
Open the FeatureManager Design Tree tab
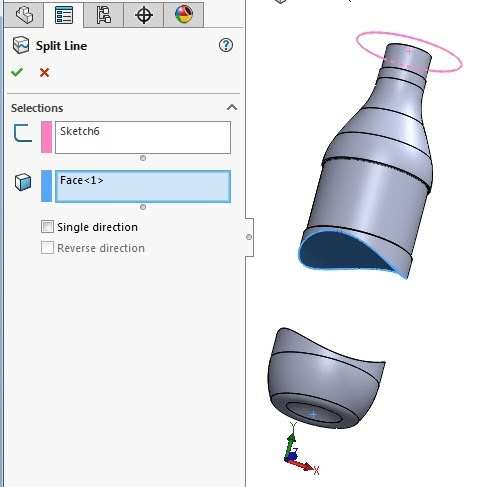coord(24,15)
